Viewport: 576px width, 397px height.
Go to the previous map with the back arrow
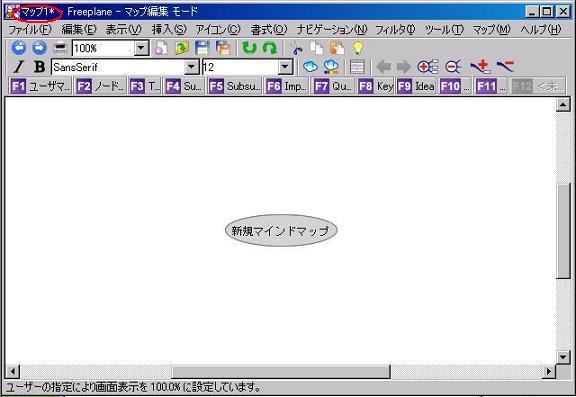click(x=19, y=48)
